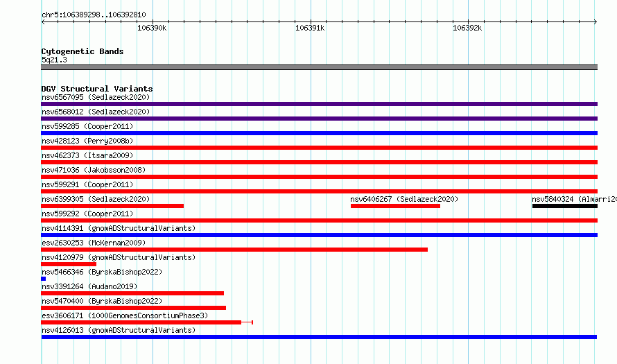
Task: Click the nsv6406267 (Sedlazeck2020) label
Action: click(404, 199)
